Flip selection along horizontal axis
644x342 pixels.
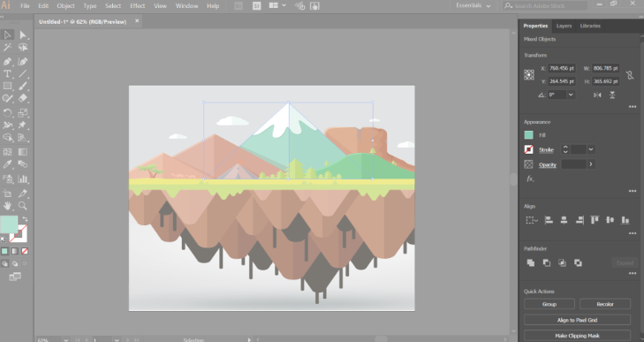(x=597, y=95)
